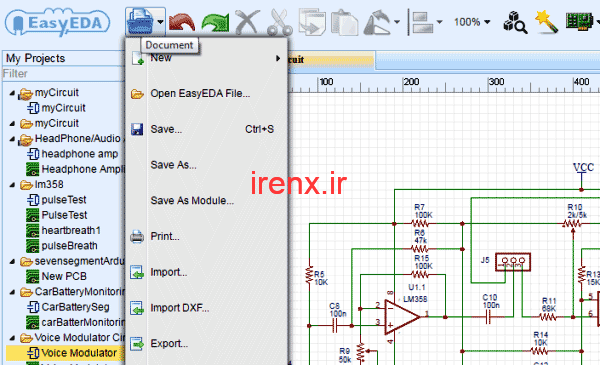Select capacitor C10 100n
This screenshot has height=365, width=600.
tap(488, 317)
